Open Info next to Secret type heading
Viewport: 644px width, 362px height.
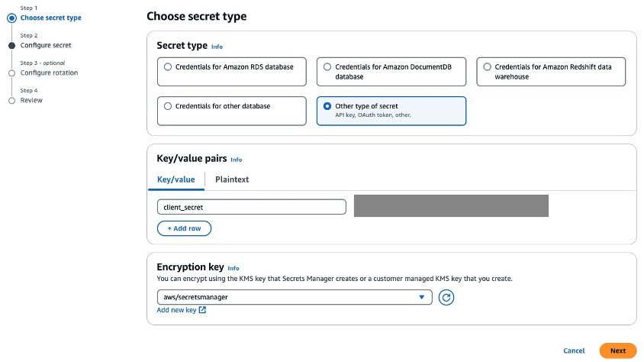217,47
